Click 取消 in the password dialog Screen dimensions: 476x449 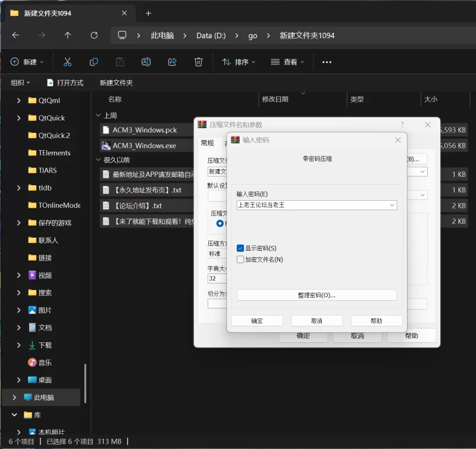point(317,321)
